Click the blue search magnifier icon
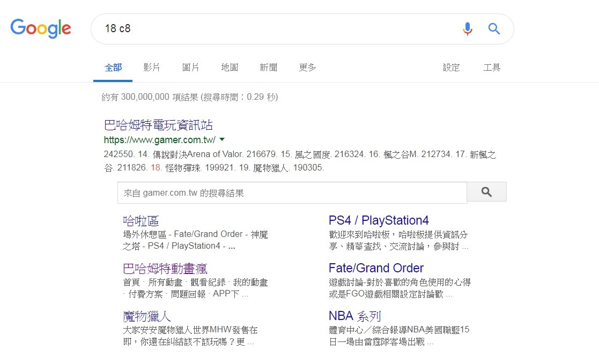599x364 pixels. [494, 28]
